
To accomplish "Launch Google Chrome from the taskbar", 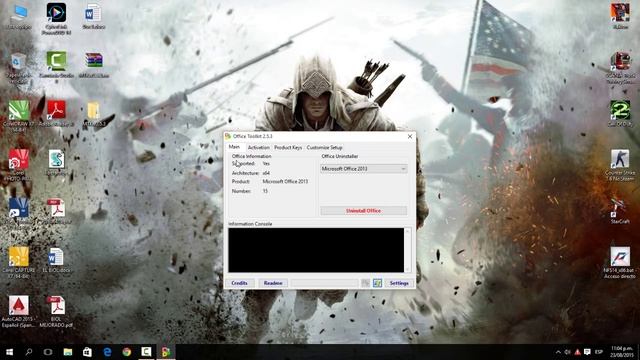I will (127, 352).
